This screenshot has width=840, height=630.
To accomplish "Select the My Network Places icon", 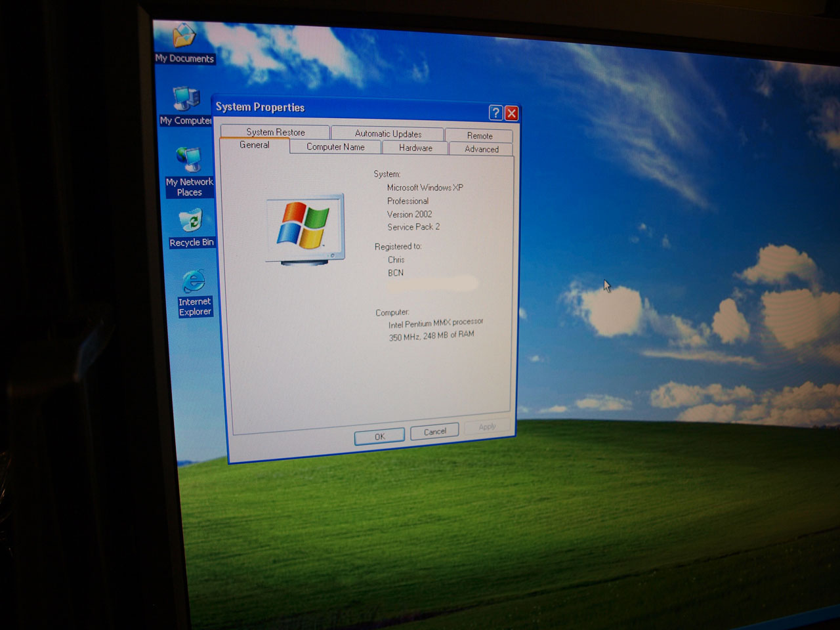I will tap(190, 173).
